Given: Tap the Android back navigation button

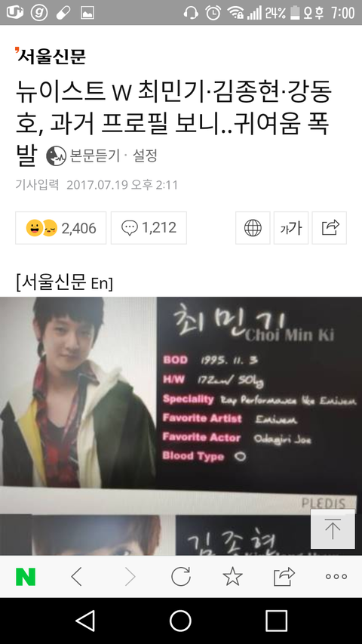Looking at the screenshot, I should click(85, 620).
